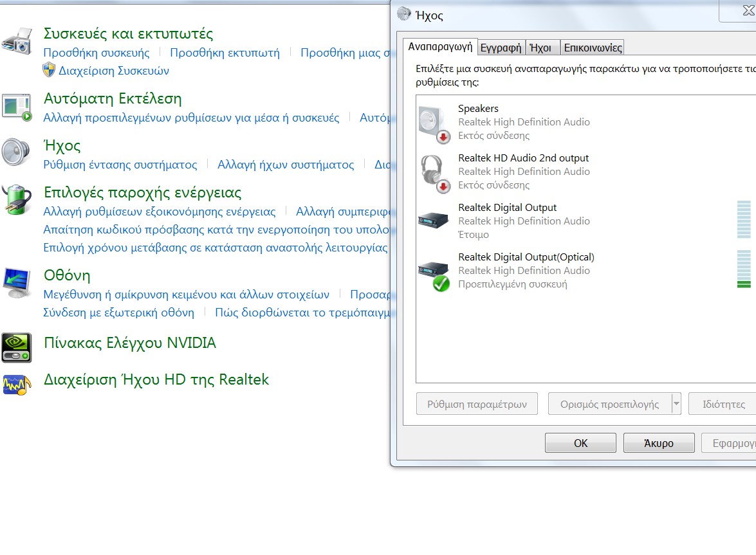Click Σύνδεση με εξωτερική οθόνη link

118,313
